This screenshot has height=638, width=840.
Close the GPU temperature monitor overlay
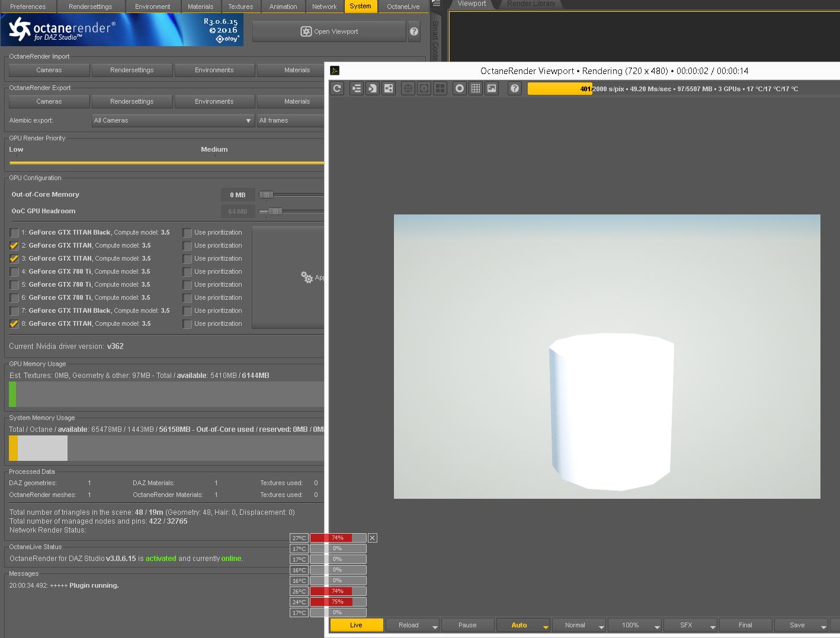pos(372,538)
